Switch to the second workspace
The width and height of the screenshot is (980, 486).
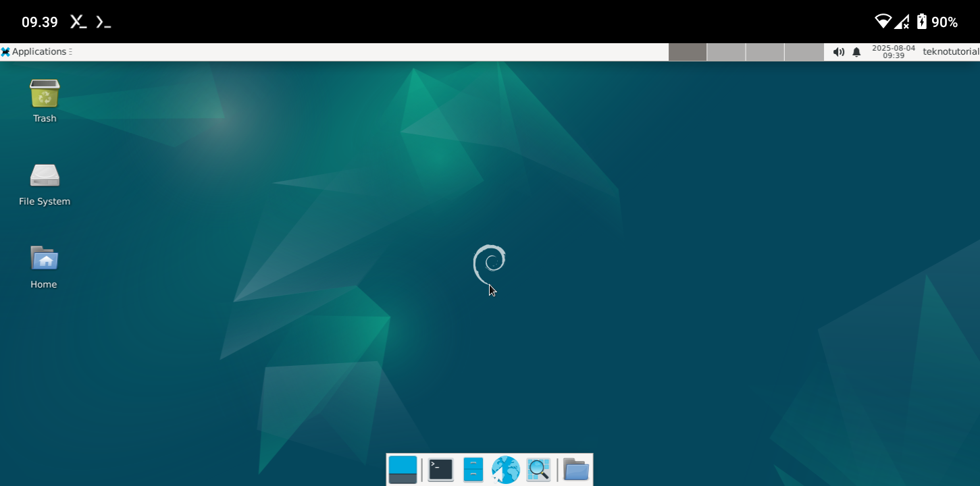tap(726, 52)
